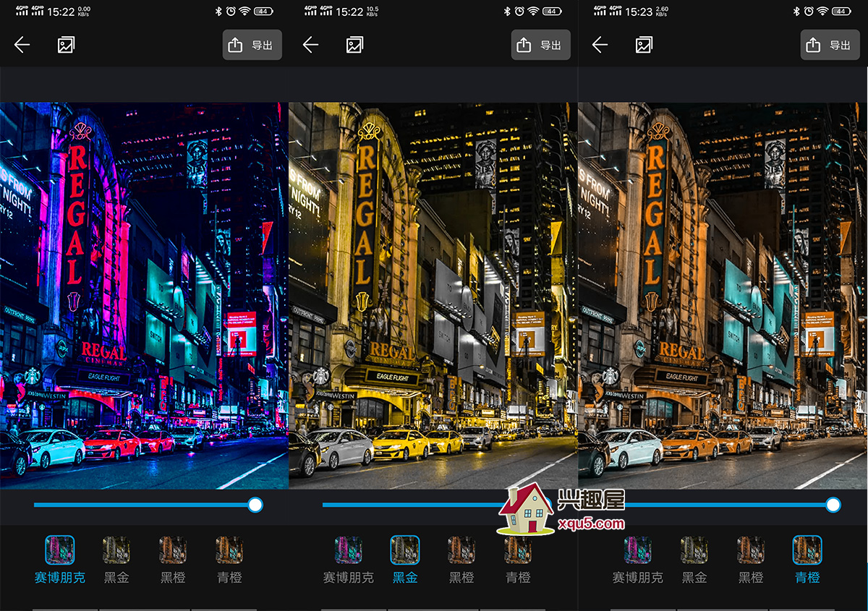Select the 黑金 filter in the left screen
This screenshot has width=868, height=611.
tap(116, 560)
